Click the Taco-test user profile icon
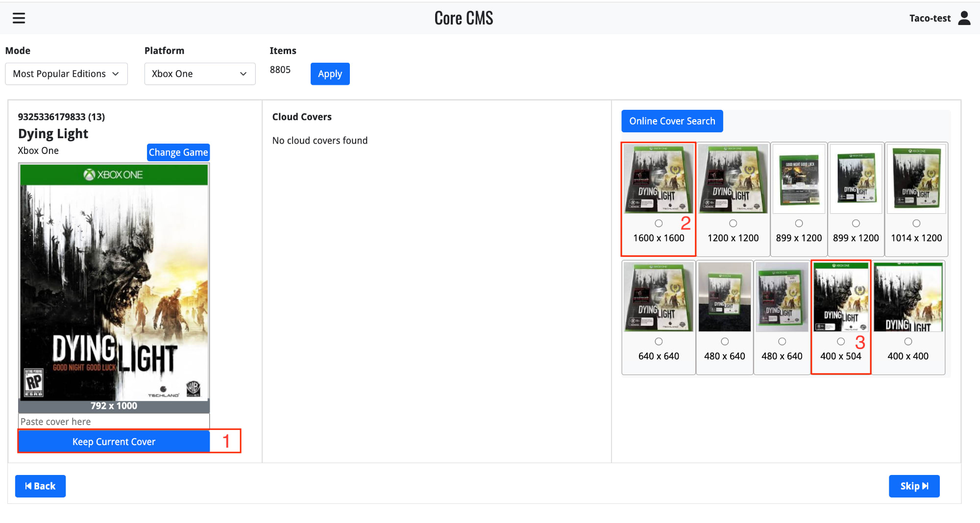The image size is (980, 523). (x=964, y=18)
